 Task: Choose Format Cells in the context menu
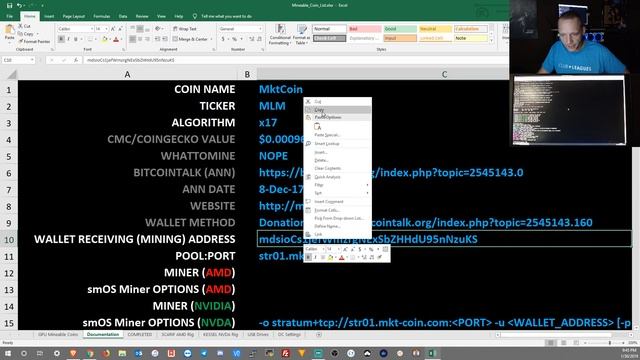[337, 210]
